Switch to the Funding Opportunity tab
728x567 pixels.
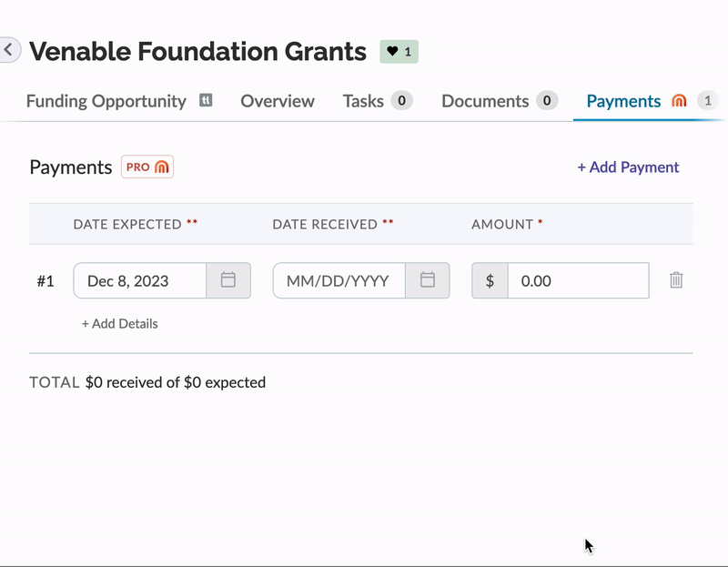(x=106, y=101)
